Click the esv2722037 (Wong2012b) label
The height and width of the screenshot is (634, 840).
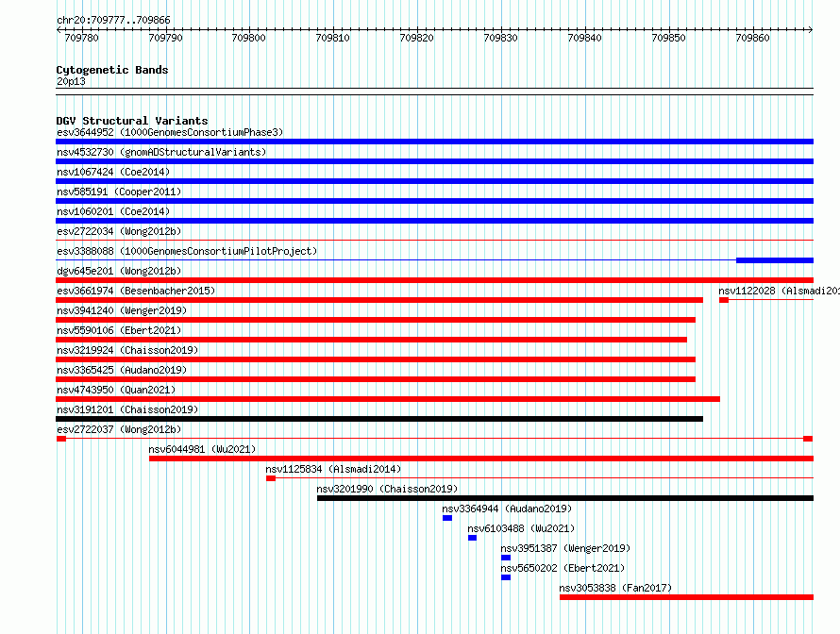tap(119, 429)
